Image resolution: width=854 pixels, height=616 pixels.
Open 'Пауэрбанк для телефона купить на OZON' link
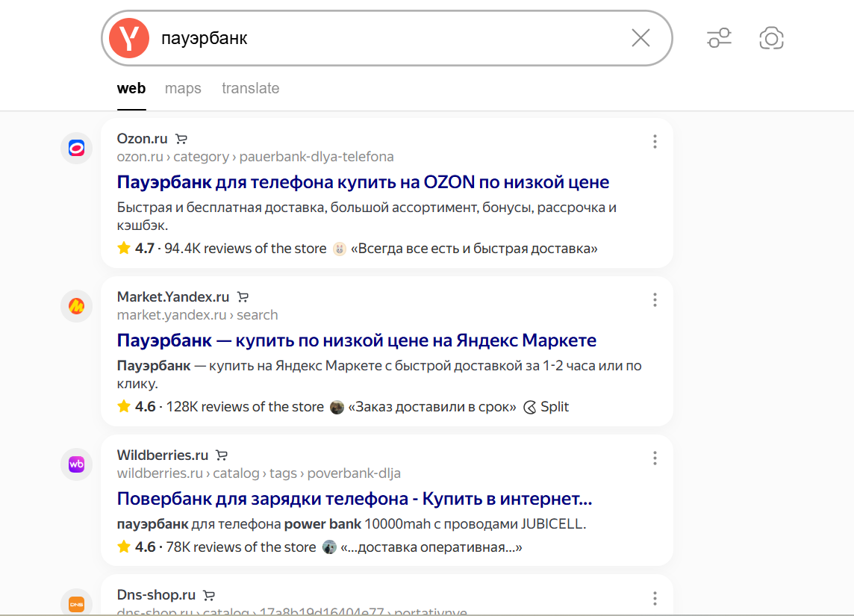coord(363,182)
